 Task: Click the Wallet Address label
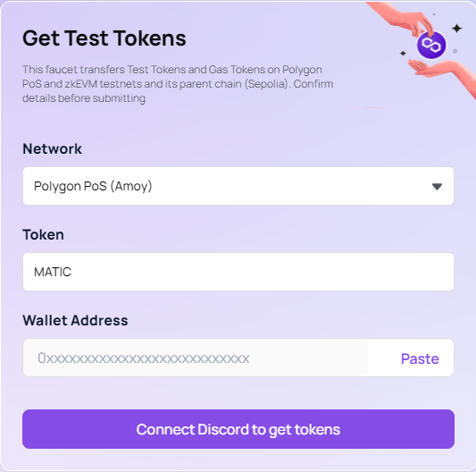[x=75, y=320]
